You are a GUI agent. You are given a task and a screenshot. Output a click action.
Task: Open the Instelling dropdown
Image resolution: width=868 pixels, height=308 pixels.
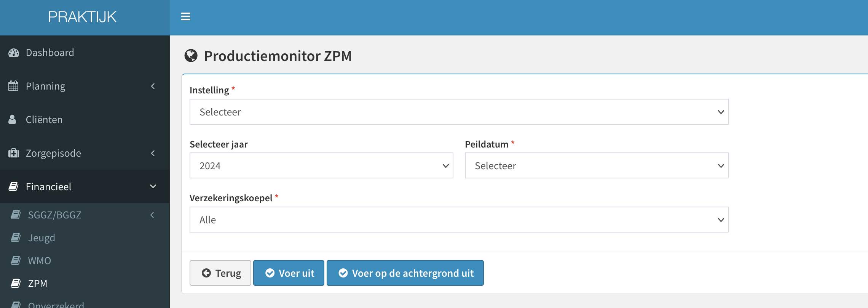point(459,112)
